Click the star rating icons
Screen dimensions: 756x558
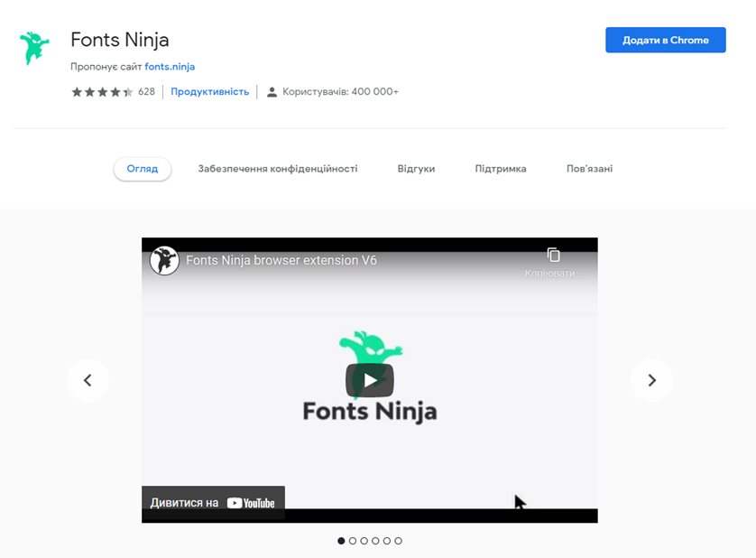pyautogui.click(x=102, y=92)
